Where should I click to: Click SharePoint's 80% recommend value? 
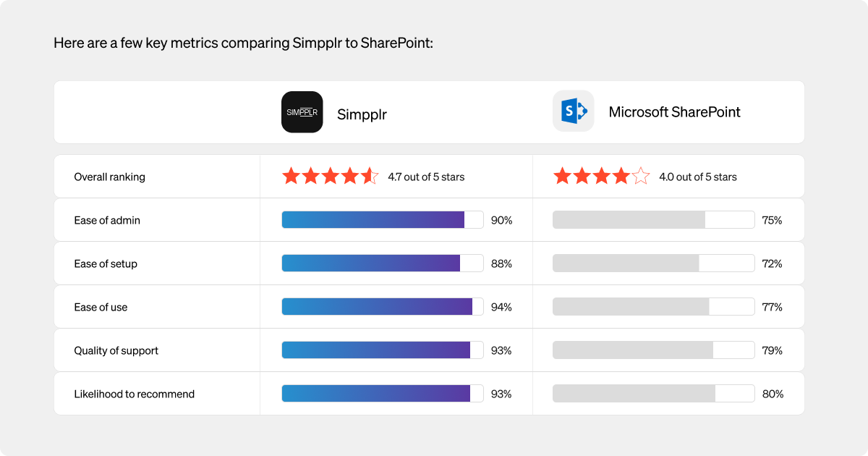(773, 394)
